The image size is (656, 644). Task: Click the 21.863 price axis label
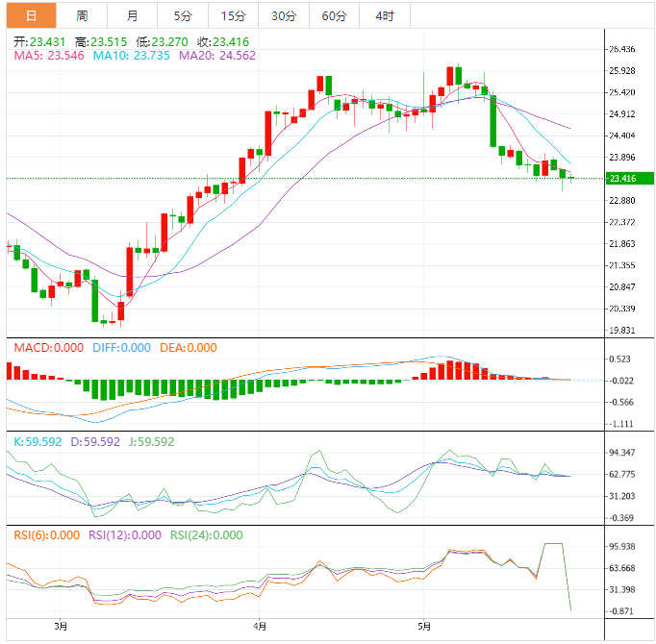(622, 244)
